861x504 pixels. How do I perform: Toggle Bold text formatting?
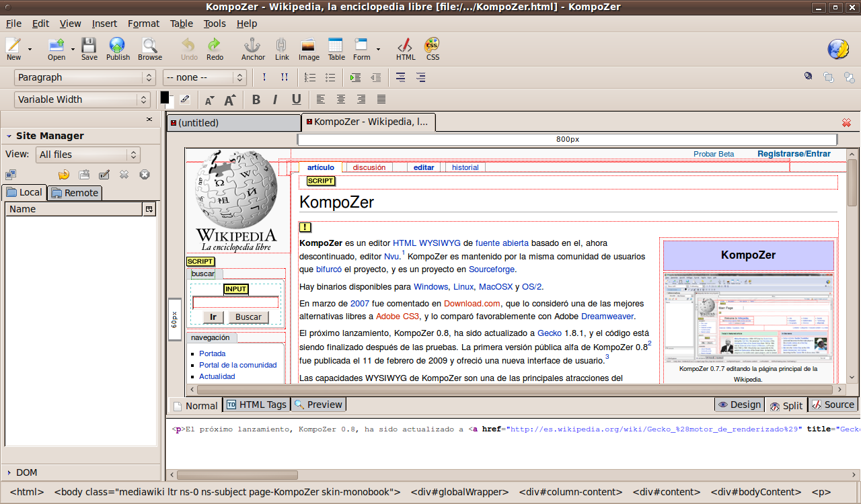(x=256, y=99)
